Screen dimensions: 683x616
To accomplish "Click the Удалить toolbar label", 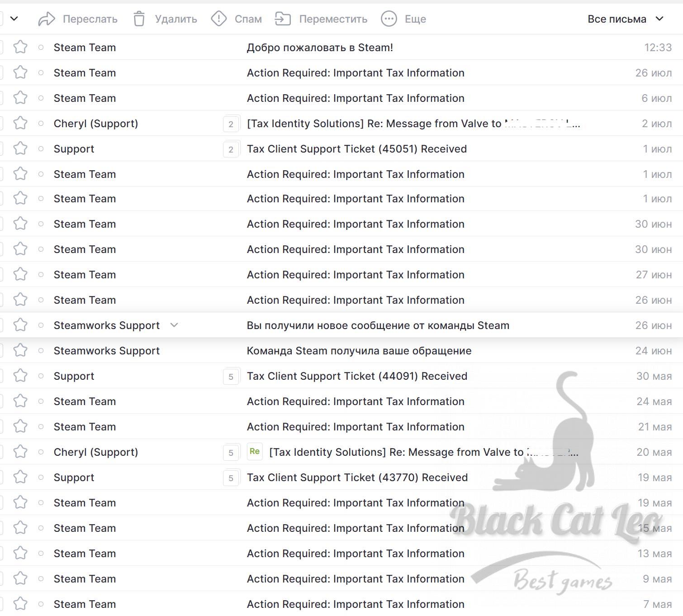I will click(x=176, y=19).
